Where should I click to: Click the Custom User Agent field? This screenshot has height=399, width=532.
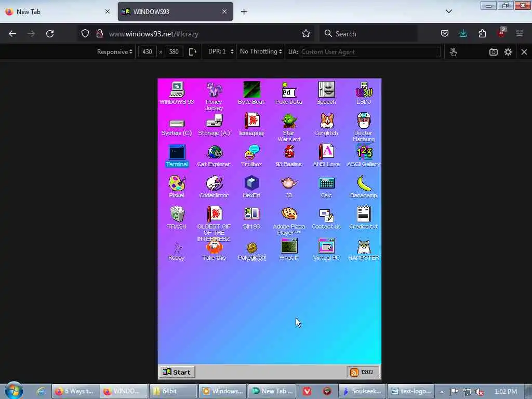point(370,52)
